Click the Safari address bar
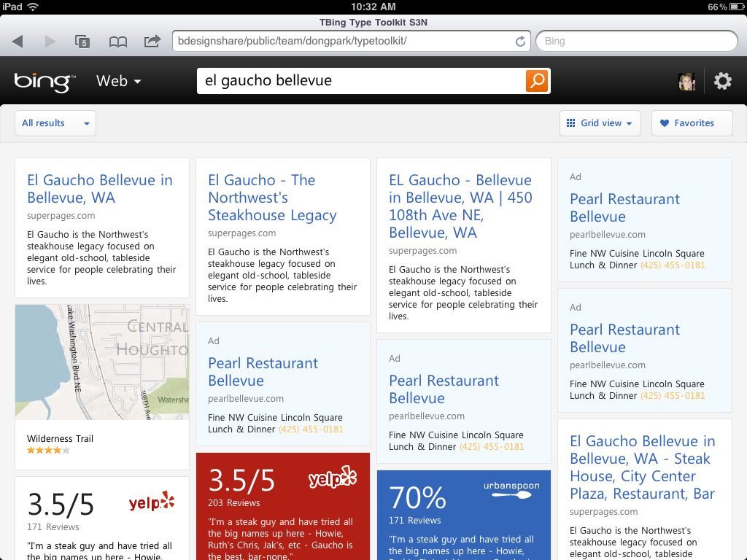This screenshot has width=747, height=560. [x=352, y=42]
